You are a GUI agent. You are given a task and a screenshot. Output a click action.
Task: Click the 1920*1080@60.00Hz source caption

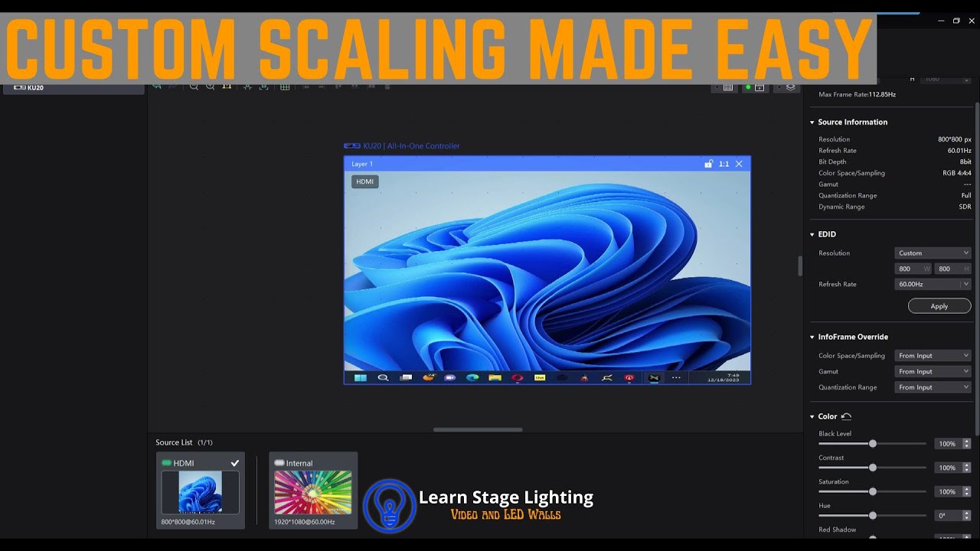[x=305, y=522]
